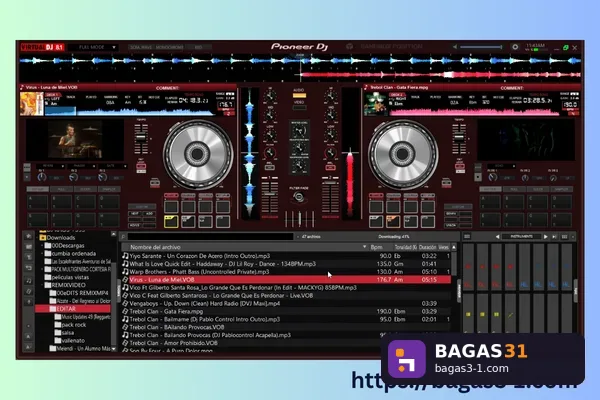Toggle the right deck sync button under pitch
Viewport: 600px width, 400px height.
coord(460,167)
